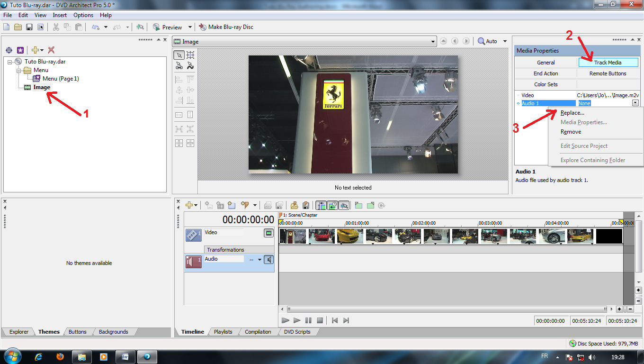Viewport: 644px width, 364px height.
Task: Toggle the first highlighted snapping button in timeline
Action: point(322,205)
